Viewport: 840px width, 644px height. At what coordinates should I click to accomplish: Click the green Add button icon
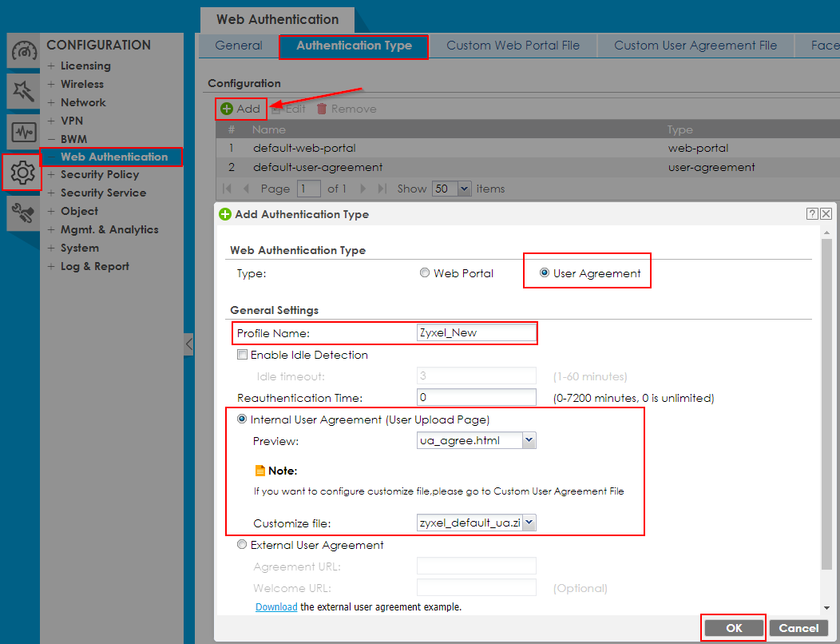point(227,109)
